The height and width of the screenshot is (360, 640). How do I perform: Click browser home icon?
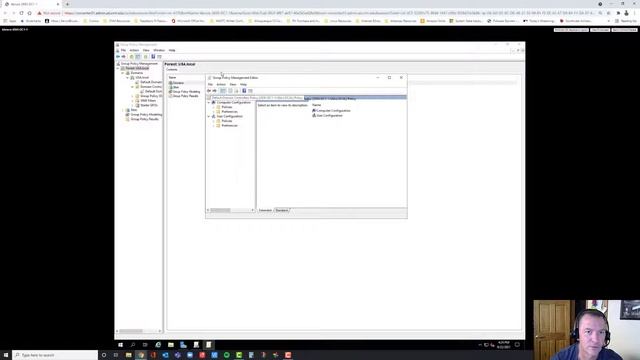pos(29,13)
